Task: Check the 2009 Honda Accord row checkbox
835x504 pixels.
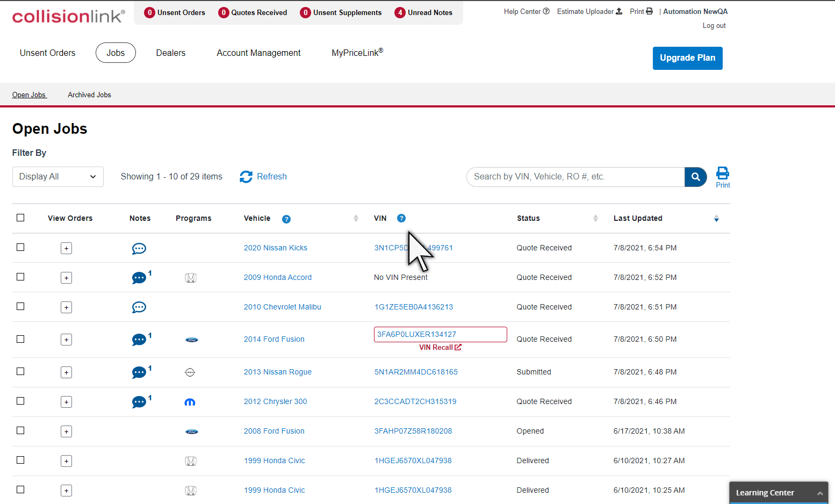Action: click(x=20, y=277)
